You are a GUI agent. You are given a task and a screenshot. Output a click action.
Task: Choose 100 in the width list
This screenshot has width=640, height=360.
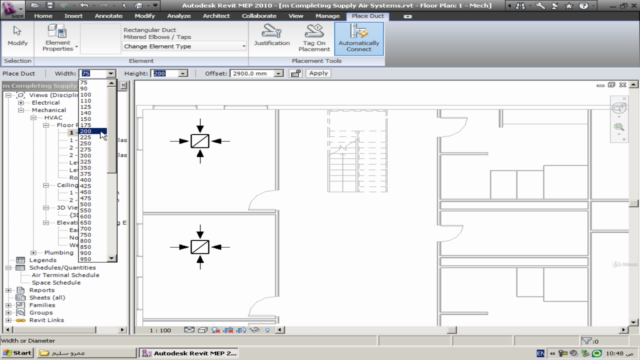(x=93, y=95)
